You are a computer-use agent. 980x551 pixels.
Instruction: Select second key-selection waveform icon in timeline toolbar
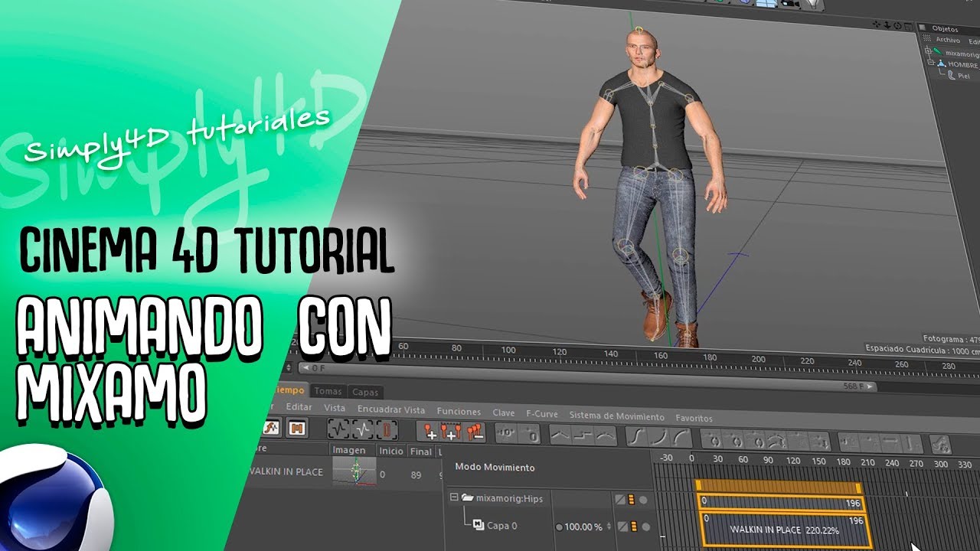point(361,429)
